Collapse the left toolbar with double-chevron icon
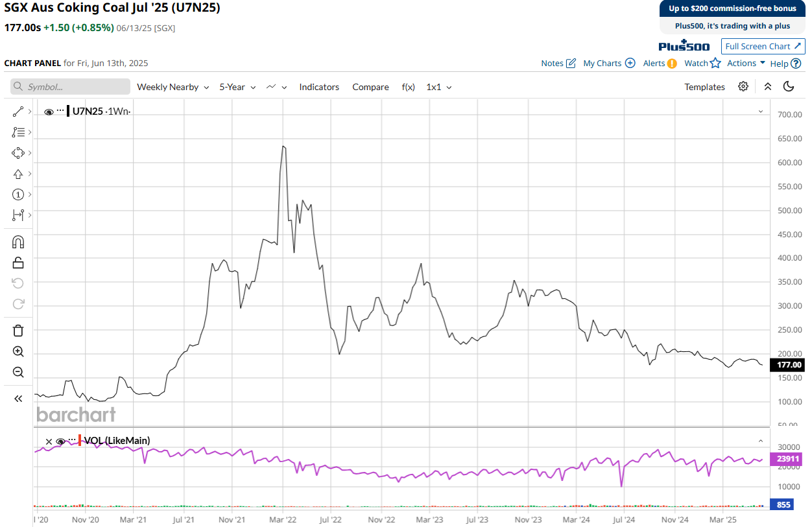This screenshot has height=527, width=812. coord(18,399)
